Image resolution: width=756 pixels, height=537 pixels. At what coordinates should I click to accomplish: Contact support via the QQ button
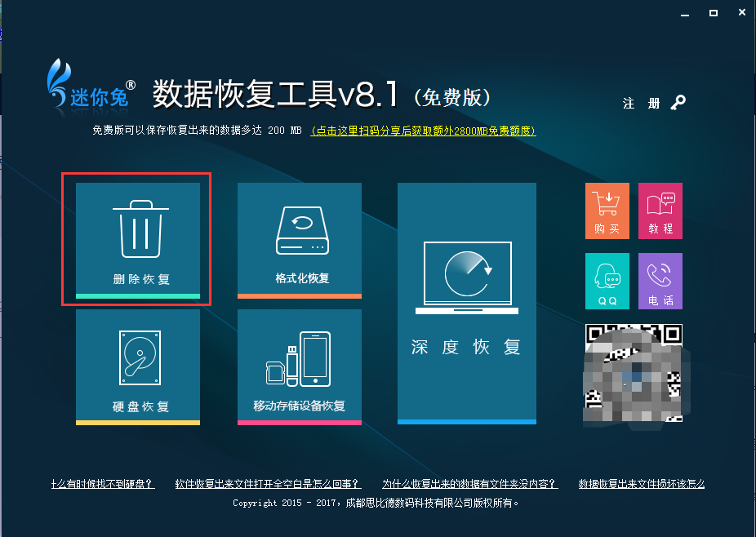607,281
